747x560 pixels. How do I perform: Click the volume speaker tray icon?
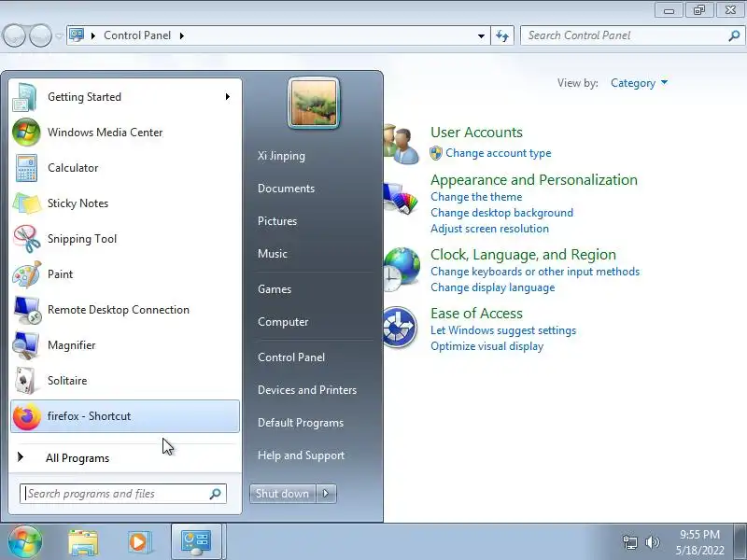point(652,542)
